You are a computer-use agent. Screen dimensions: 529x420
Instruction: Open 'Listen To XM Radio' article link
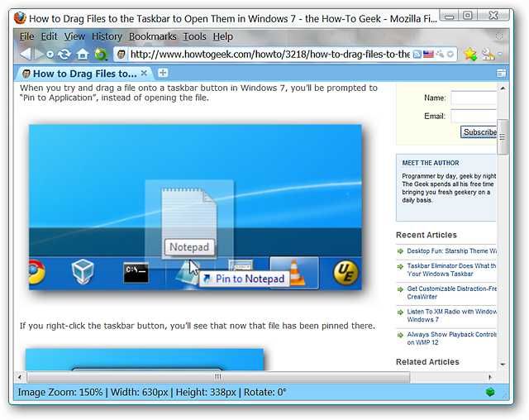(x=451, y=316)
